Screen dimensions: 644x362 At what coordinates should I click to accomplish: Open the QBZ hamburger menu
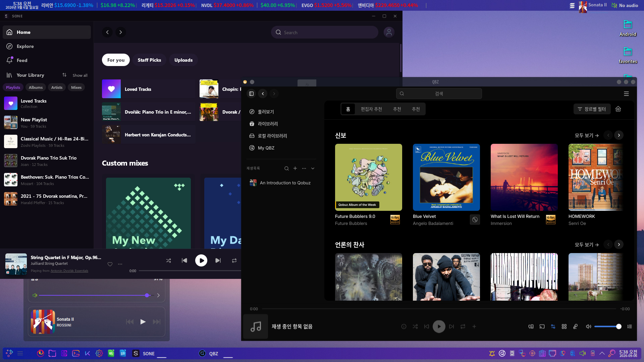(x=626, y=94)
